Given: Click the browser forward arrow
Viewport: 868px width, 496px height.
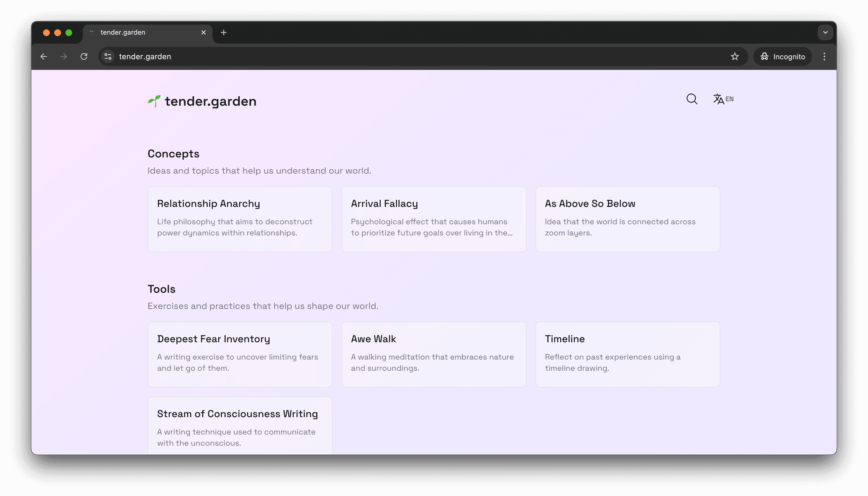Looking at the screenshot, I should (x=64, y=56).
